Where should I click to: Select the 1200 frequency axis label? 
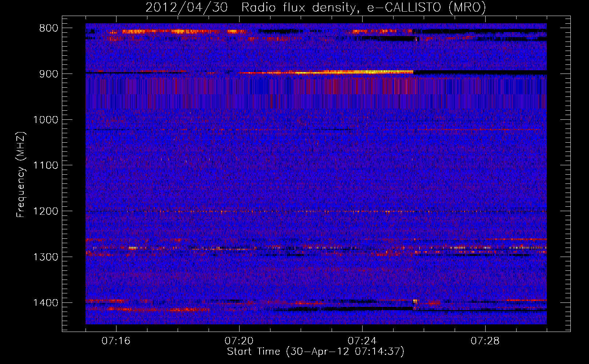tap(46, 211)
